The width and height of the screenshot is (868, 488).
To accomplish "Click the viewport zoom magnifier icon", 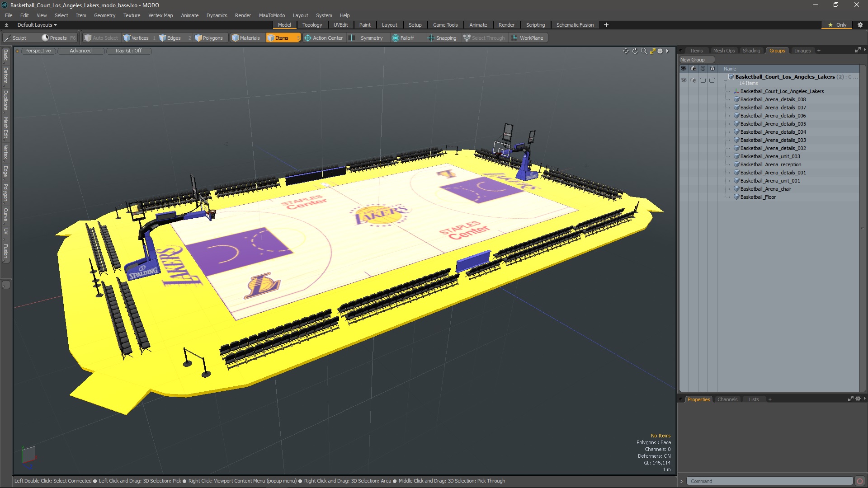I will (x=644, y=51).
